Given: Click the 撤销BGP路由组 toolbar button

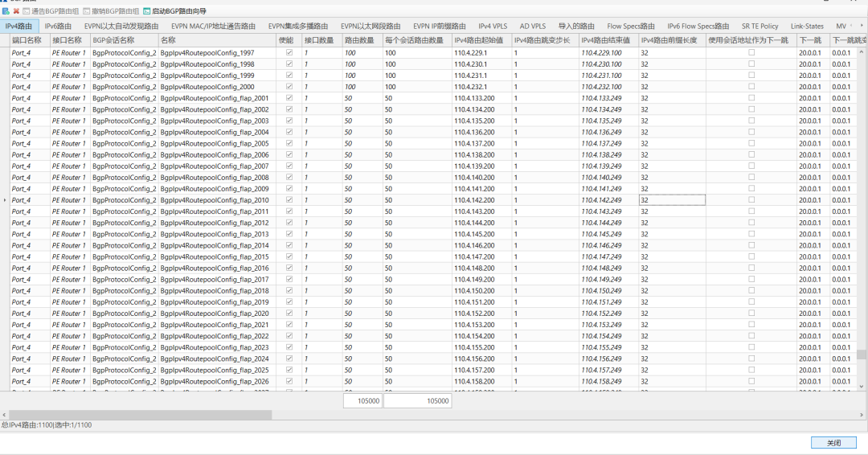Looking at the screenshot, I should click(111, 11).
